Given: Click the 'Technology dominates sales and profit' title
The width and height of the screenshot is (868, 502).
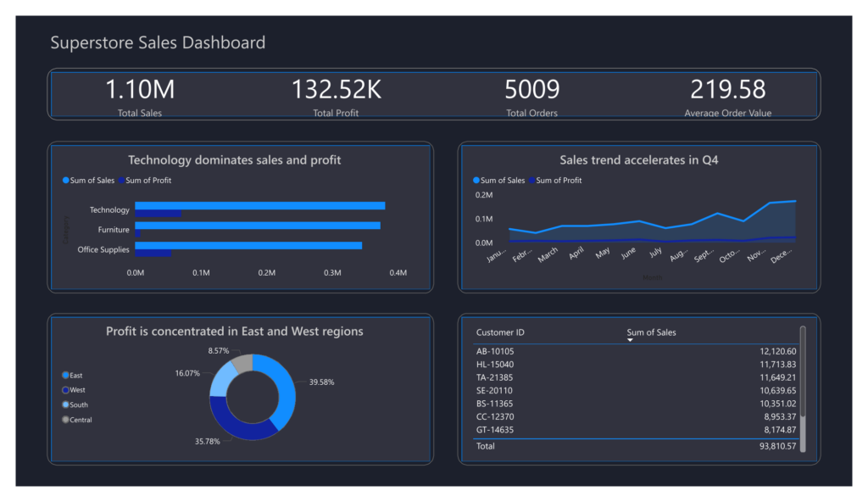Looking at the screenshot, I should [x=235, y=160].
